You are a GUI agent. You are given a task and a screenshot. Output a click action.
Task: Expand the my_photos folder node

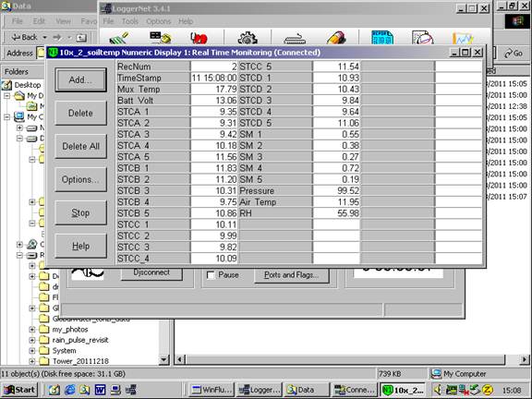click(x=32, y=329)
